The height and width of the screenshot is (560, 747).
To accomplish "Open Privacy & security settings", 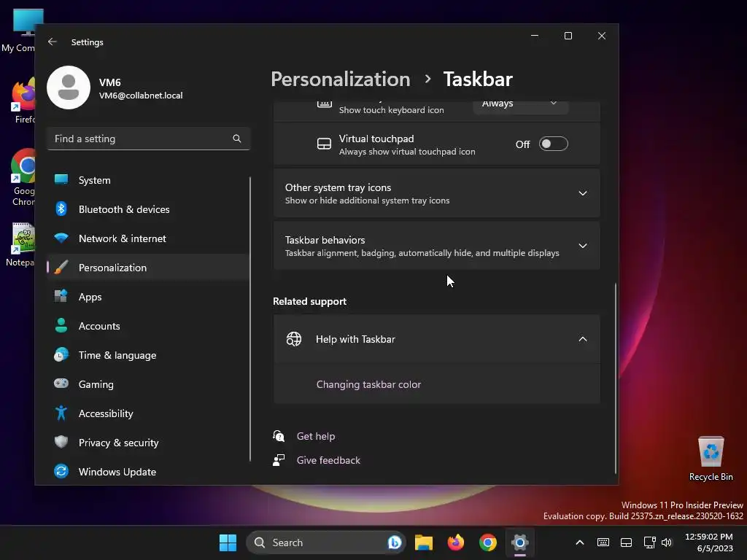I will click(148, 443).
